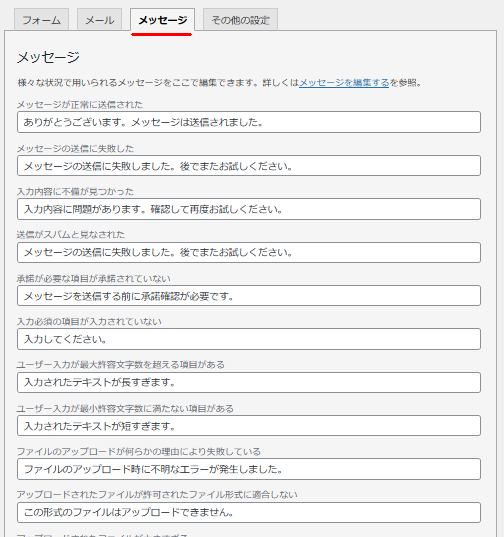Click the 承諾確認が必要です message field
504x537 pixels.
249,296
